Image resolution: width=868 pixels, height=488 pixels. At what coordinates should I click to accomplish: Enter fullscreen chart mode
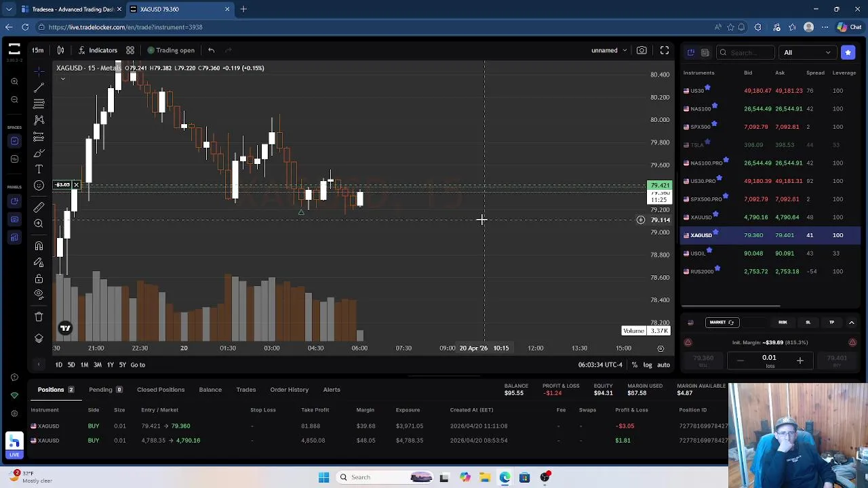[x=665, y=50]
